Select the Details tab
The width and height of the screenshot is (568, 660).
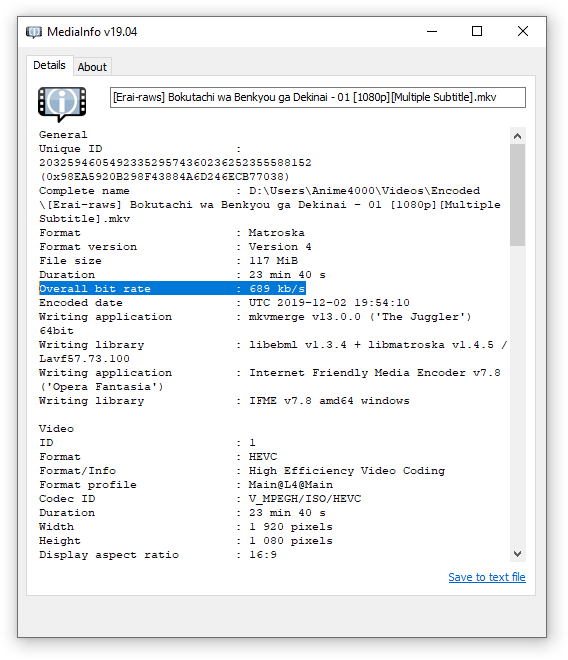[49, 65]
